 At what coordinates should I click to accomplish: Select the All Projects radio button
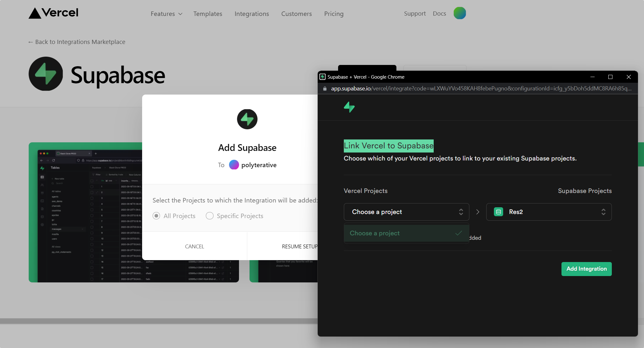[156, 216]
